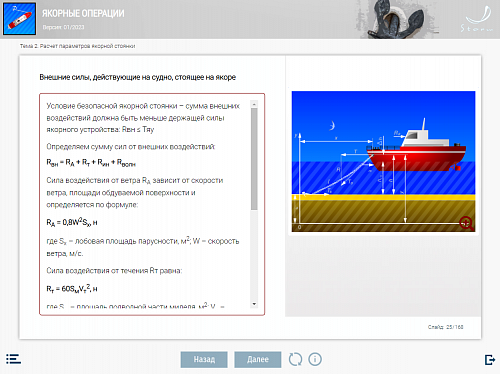Click the wind force formula line
The width and height of the screenshot is (500, 374).
[72, 222]
